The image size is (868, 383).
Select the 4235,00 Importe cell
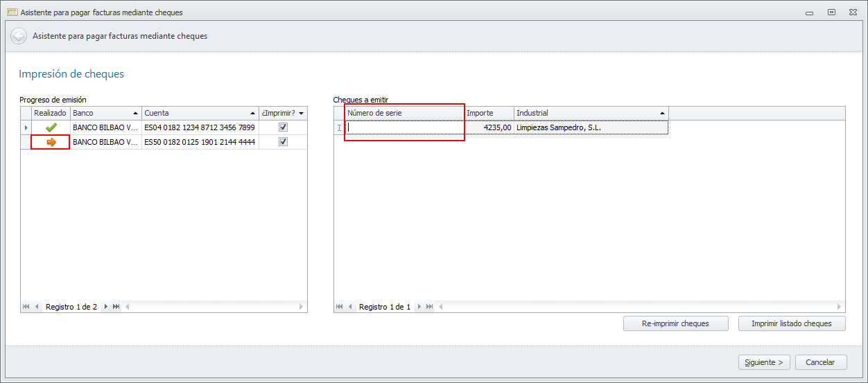coord(489,127)
